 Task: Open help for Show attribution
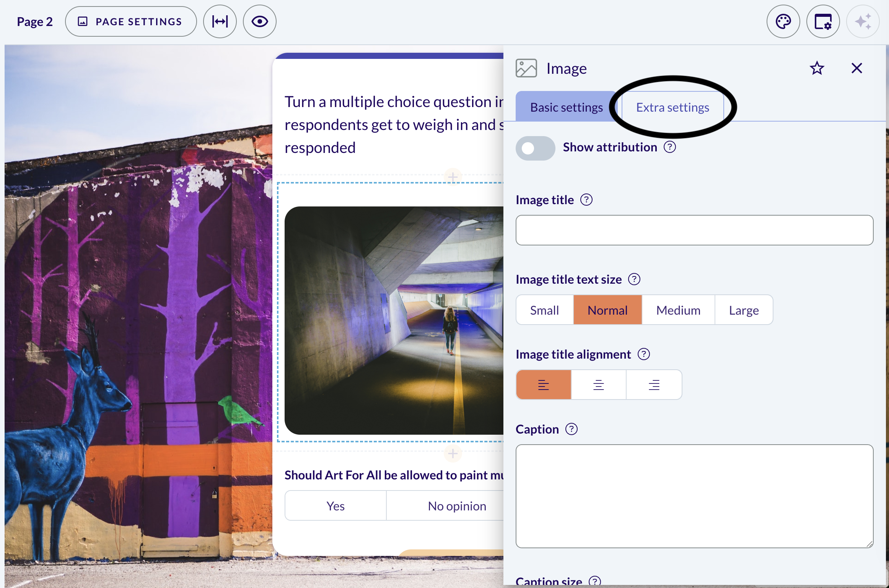coord(670,147)
